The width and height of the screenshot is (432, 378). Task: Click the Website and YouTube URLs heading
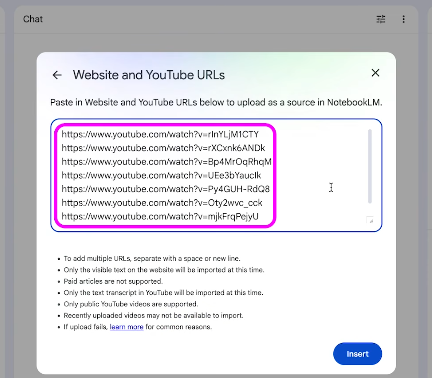click(x=149, y=75)
